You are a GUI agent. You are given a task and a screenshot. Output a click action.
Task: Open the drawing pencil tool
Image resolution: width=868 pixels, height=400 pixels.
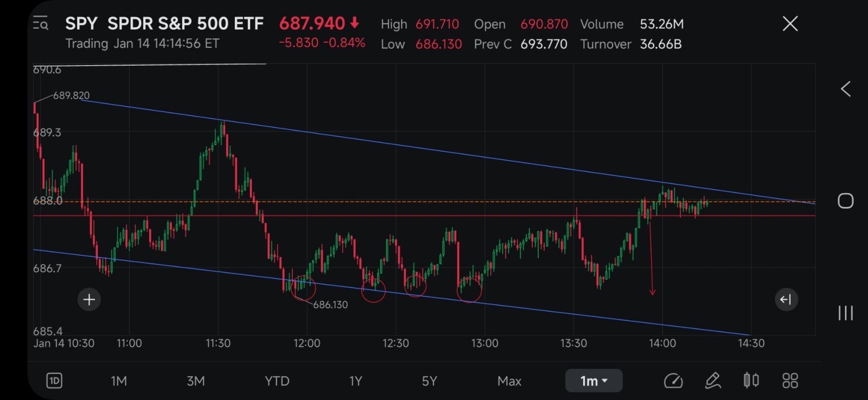pos(713,381)
